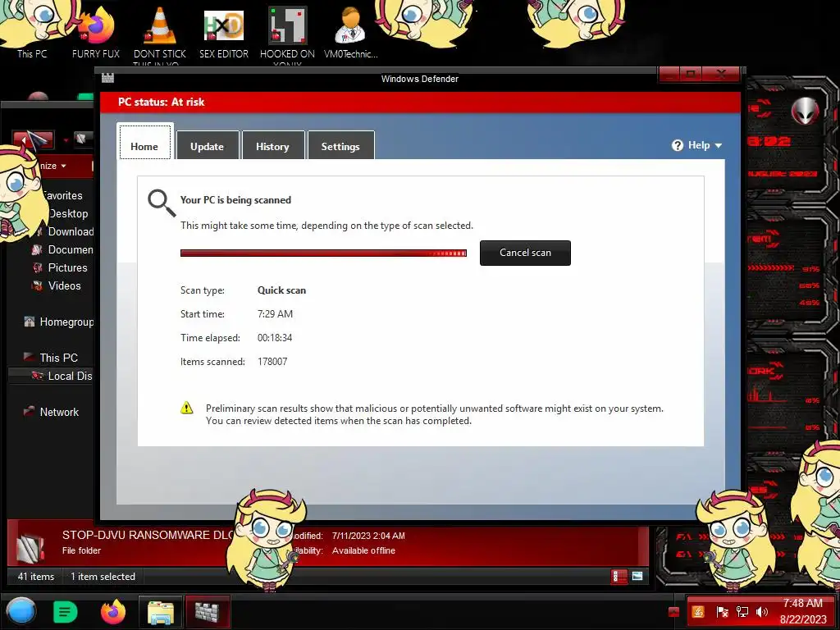Image resolution: width=840 pixels, height=630 pixels.
Task: Click the STOP-DJVU RANSOMWARE folder name
Action: click(x=148, y=535)
